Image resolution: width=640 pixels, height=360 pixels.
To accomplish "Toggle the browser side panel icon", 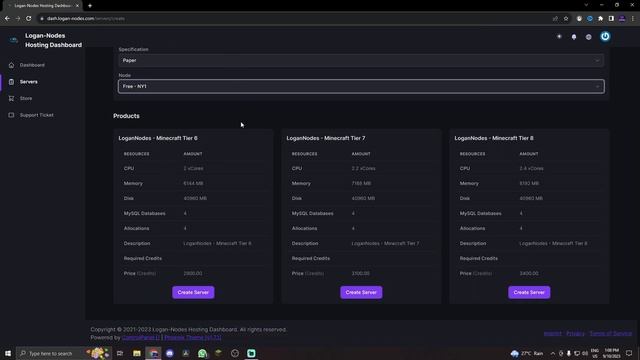I will pyautogui.click(x=611, y=18).
